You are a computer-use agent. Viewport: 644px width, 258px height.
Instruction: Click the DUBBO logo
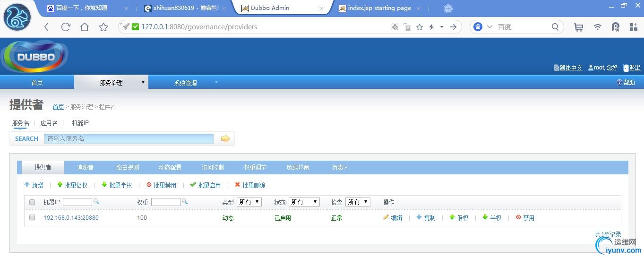[35, 57]
